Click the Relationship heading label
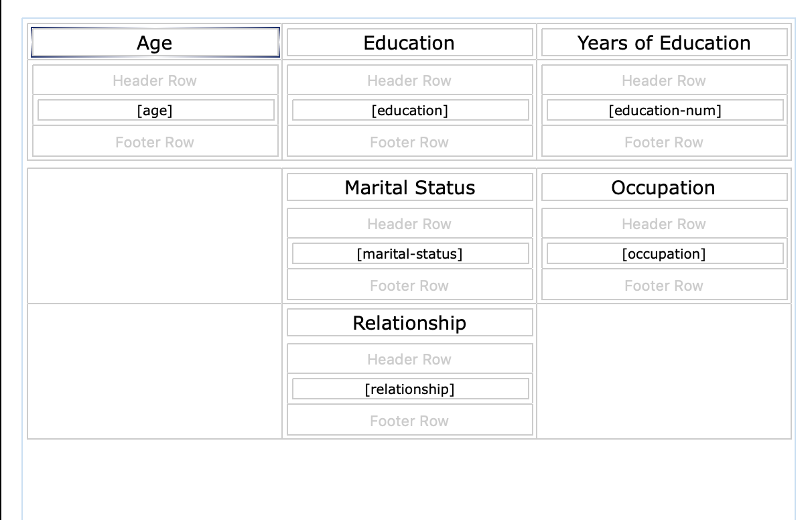This screenshot has width=812, height=520. (x=409, y=323)
